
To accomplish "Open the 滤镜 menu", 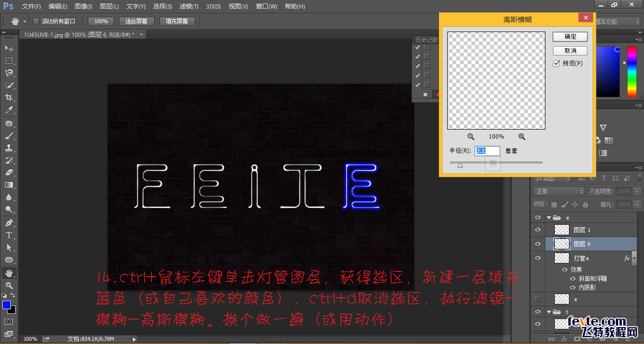I will [188, 6].
